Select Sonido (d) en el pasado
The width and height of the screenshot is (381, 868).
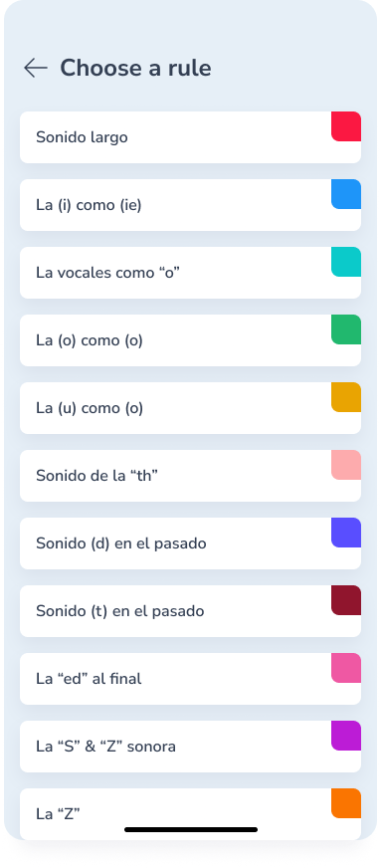pyautogui.click(x=190, y=543)
